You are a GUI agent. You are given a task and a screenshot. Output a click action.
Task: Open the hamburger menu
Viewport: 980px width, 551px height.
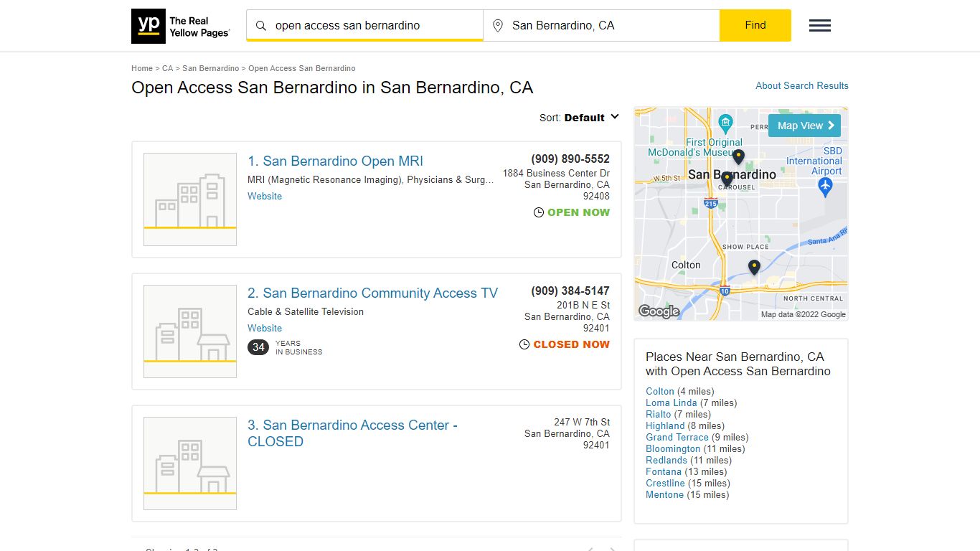pos(820,26)
